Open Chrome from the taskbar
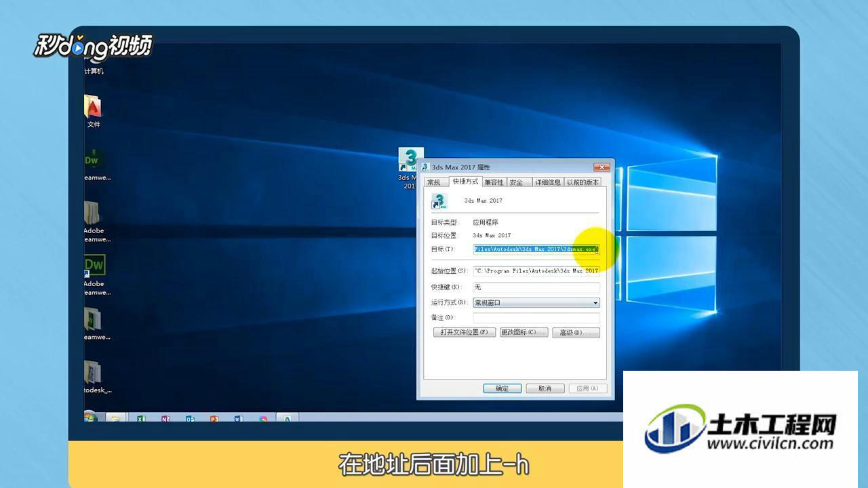The image size is (868, 488). point(263,419)
